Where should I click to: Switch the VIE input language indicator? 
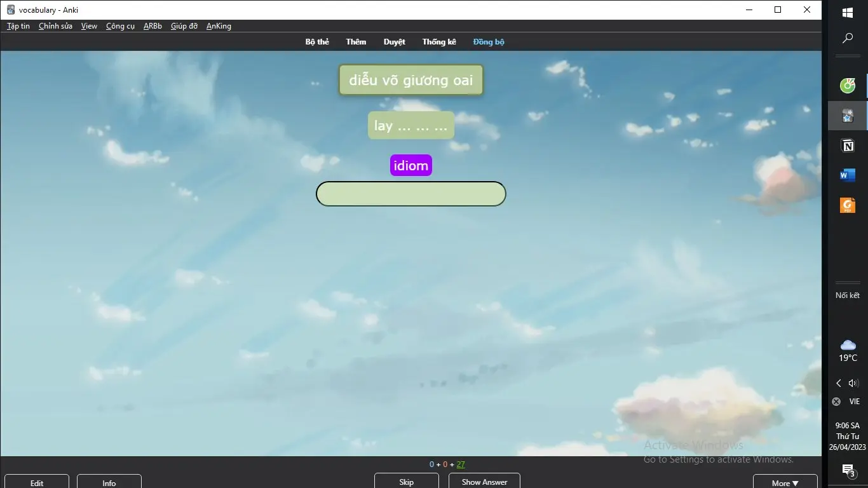(854, 402)
